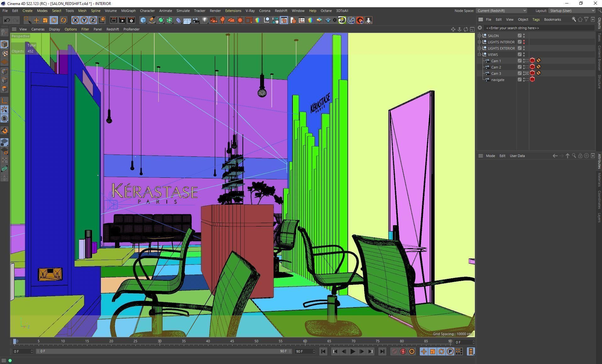Click the viewport pan navigation icon
Image resolution: width=602 pixels, height=364 pixels.
click(453, 29)
